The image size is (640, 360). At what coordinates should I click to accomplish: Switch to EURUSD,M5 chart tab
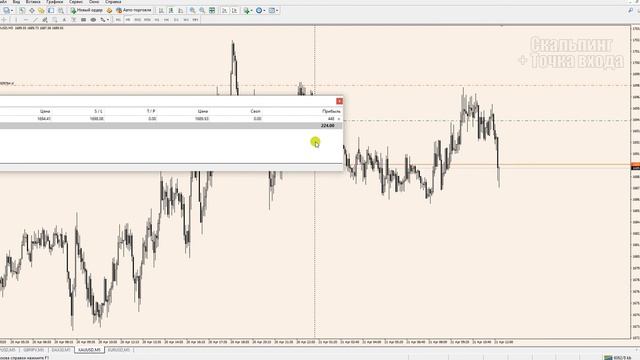(119, 350)
